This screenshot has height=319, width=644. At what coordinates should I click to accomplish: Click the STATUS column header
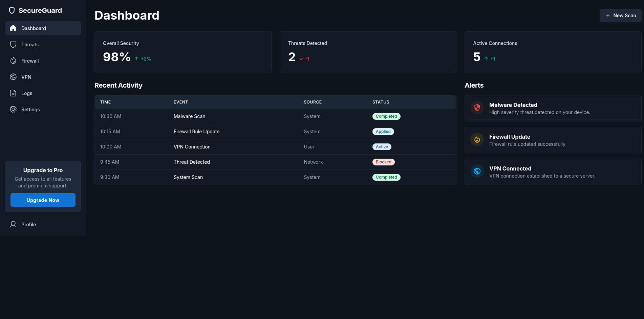381,102
